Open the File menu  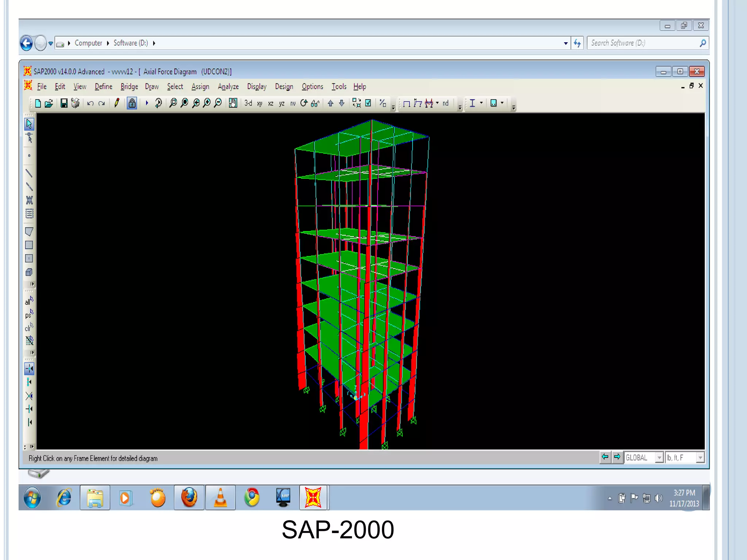coord(42,87)
